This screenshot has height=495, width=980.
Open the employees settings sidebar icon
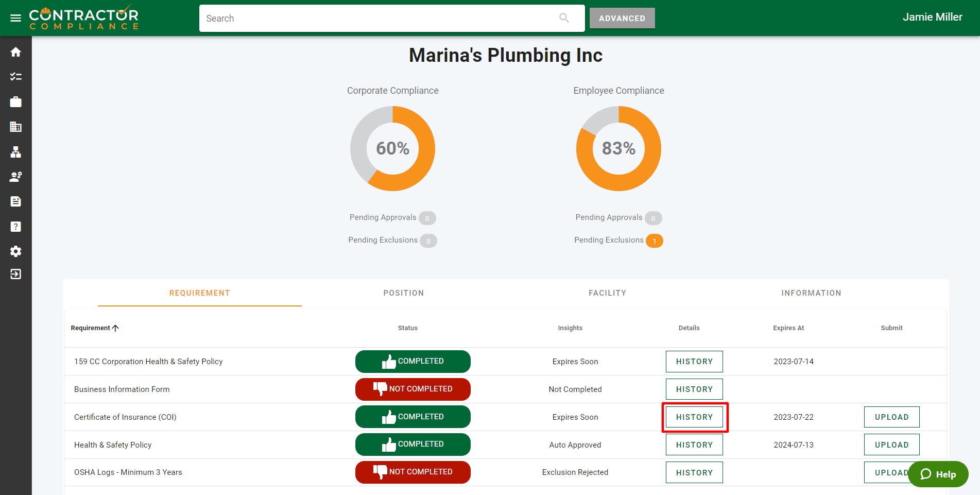tap(15, 177)
